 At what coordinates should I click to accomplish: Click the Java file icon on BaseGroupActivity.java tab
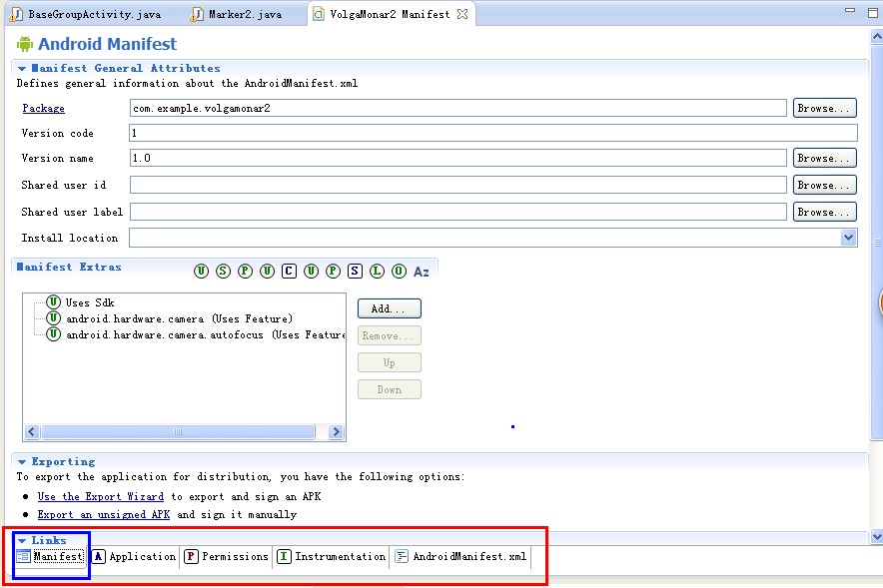(16, 14)
